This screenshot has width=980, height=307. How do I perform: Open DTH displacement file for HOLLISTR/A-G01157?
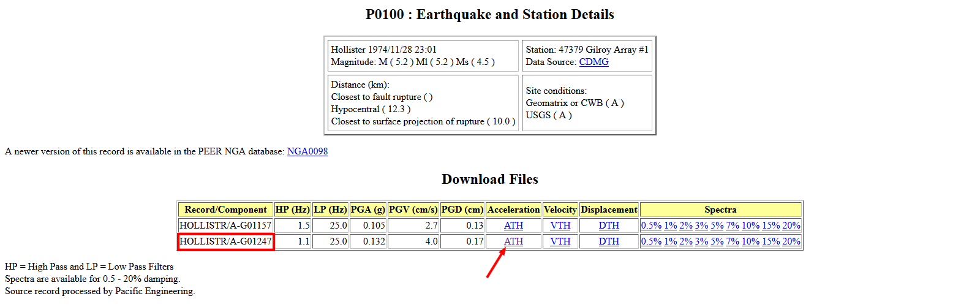(x=609, y=226)
